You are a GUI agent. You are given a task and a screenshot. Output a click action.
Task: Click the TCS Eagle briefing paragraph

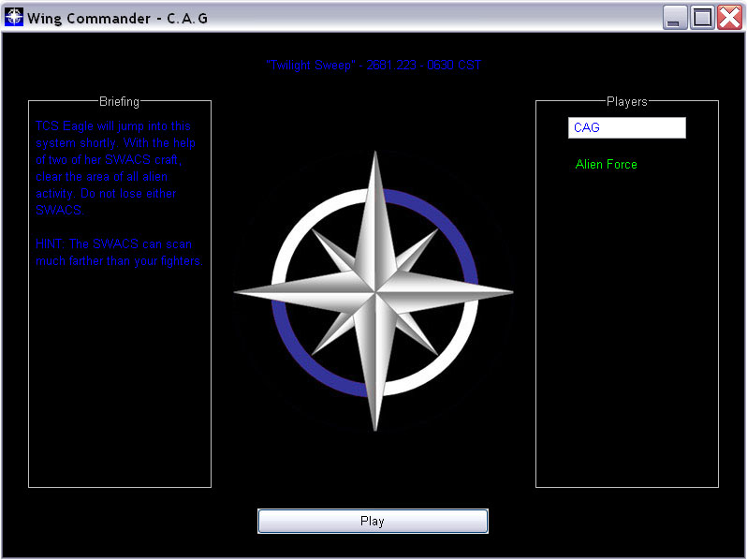tap(115, 168)
